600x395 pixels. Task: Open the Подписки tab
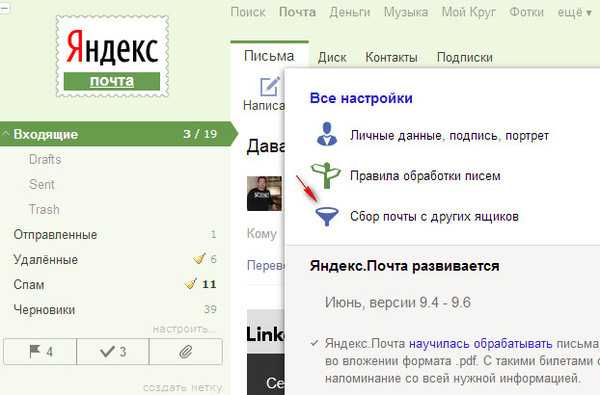(x=465, y=57)
